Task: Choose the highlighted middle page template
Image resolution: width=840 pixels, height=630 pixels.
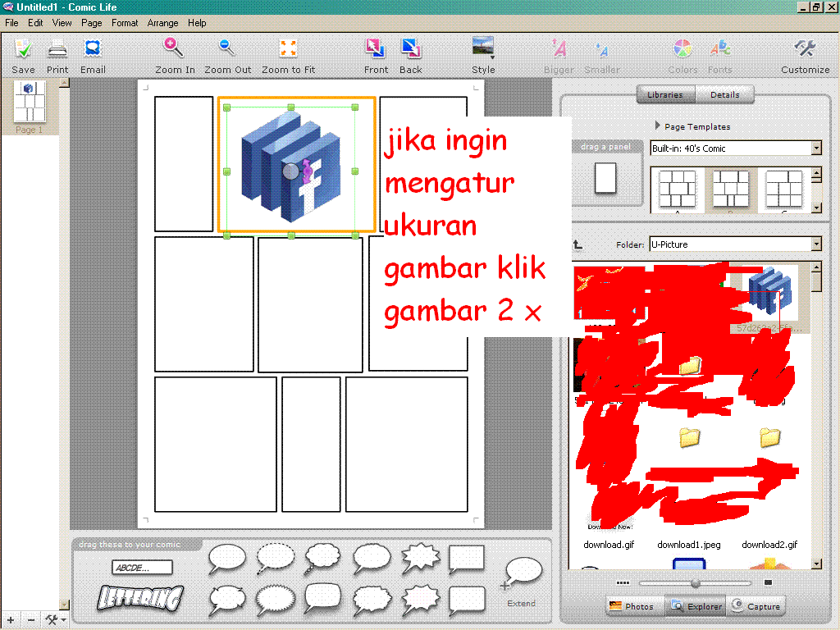Action: point(731,189)
